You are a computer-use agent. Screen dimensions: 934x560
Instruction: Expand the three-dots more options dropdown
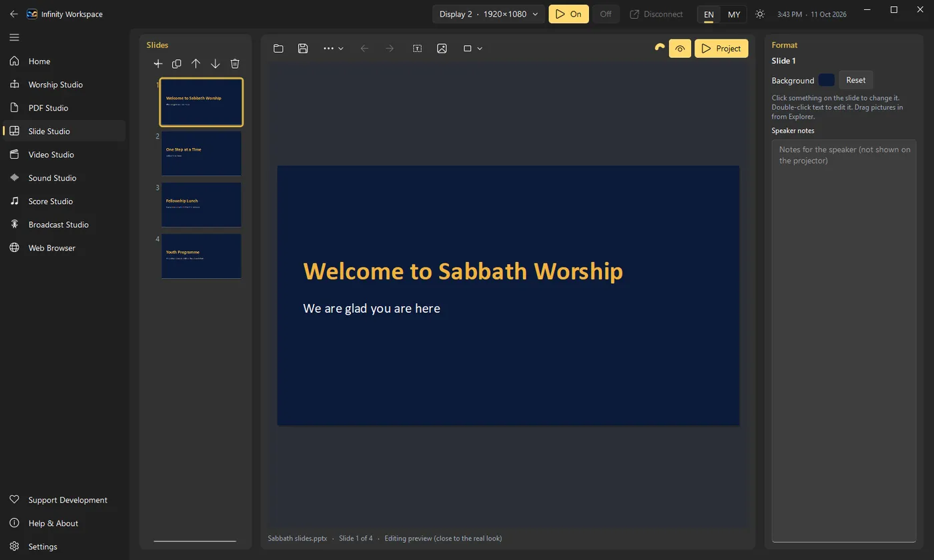point(334,49)
